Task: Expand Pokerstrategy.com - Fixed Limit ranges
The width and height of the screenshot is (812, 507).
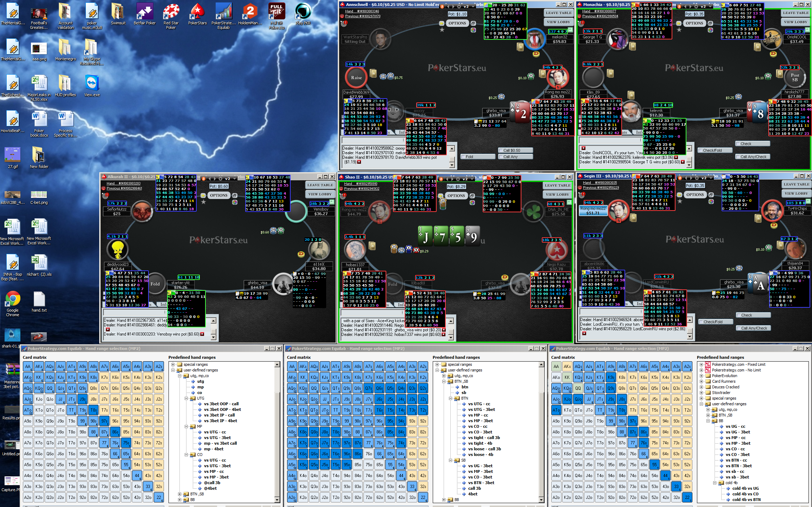Action: coord(702,364)
